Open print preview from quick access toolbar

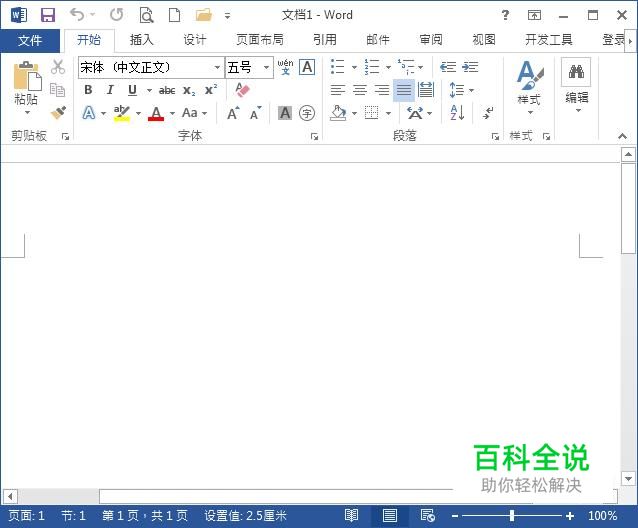point(146,15)
